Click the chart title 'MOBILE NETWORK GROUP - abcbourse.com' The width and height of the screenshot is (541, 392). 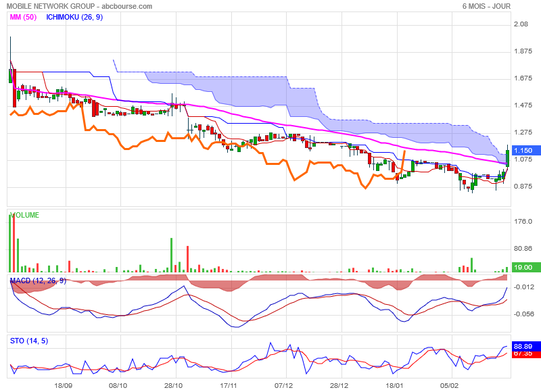[x=79, y=6]
